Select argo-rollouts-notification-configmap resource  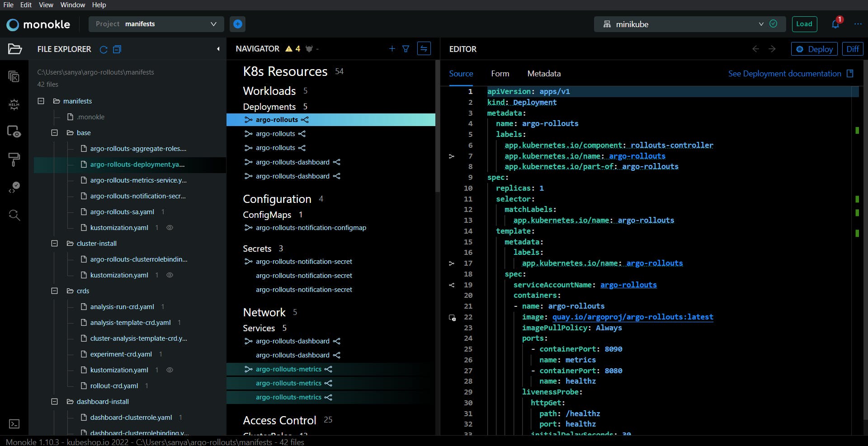point(311,228)
